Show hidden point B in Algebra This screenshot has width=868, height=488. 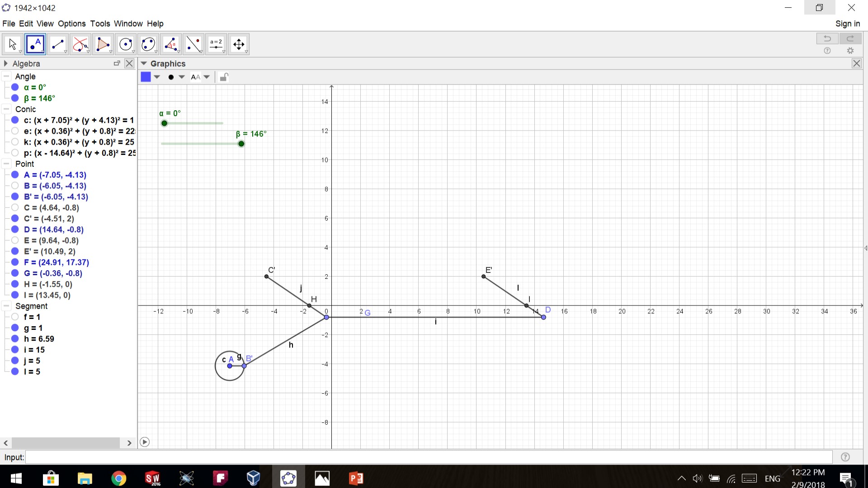tap(15, 186)
